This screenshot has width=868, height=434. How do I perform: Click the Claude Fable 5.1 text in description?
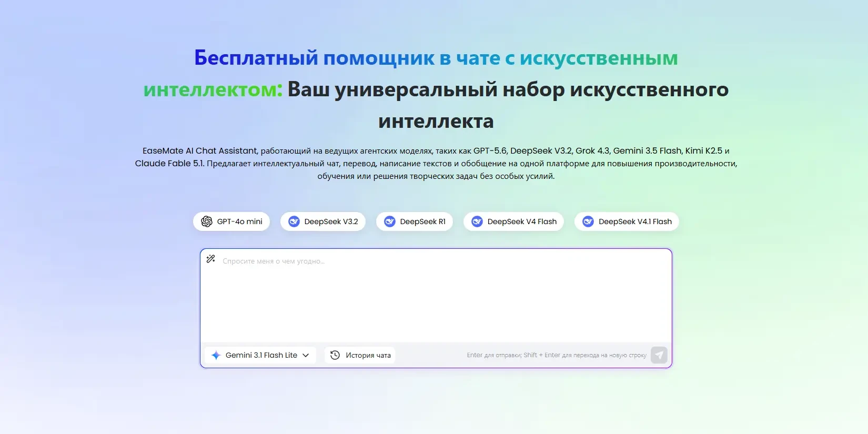point(169,164)
